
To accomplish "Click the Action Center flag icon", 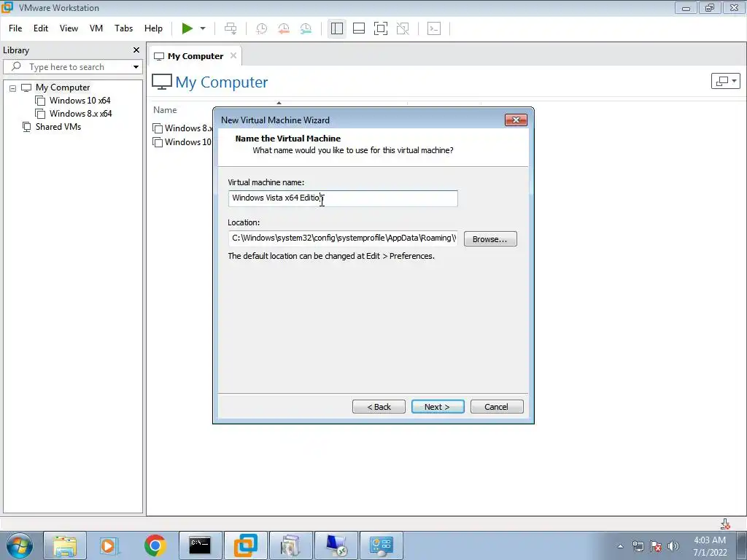I will 656,546.
